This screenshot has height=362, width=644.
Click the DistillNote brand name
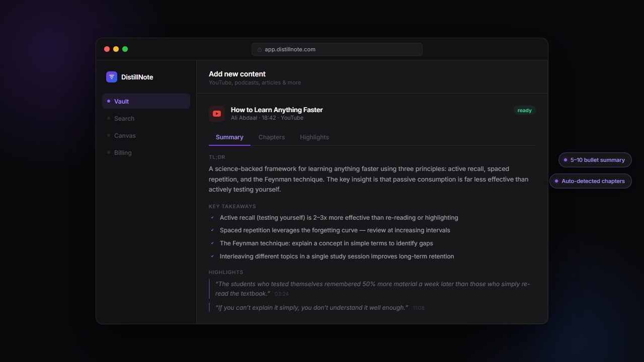[137, 77]
